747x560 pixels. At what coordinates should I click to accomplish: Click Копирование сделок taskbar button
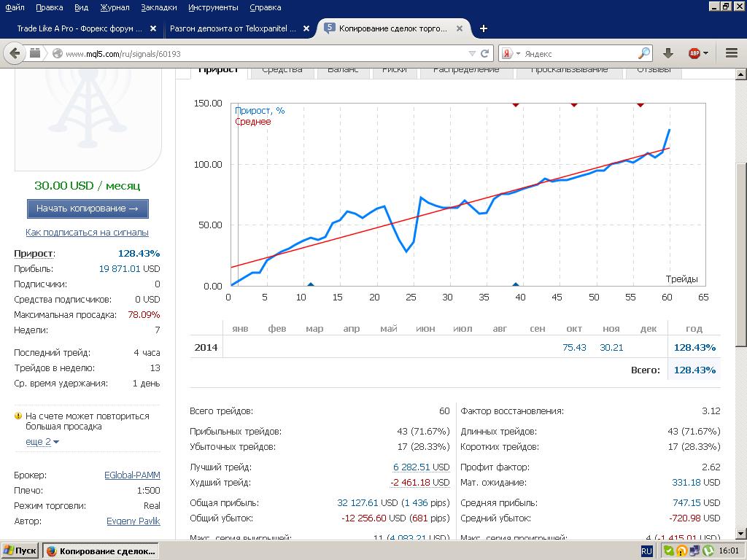[101, 551]
